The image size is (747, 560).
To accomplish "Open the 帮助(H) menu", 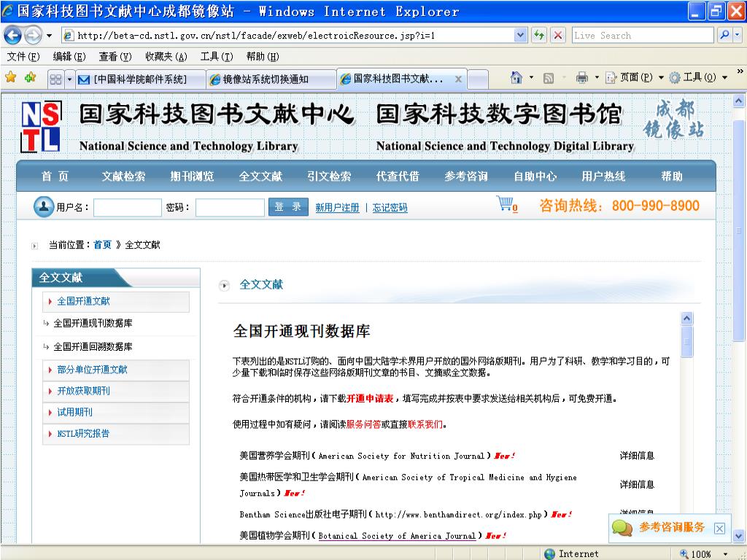I will click(263, 57).
